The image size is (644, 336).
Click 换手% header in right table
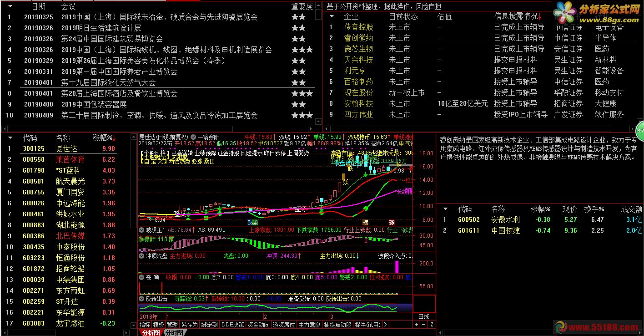click(x=594, y=209)
